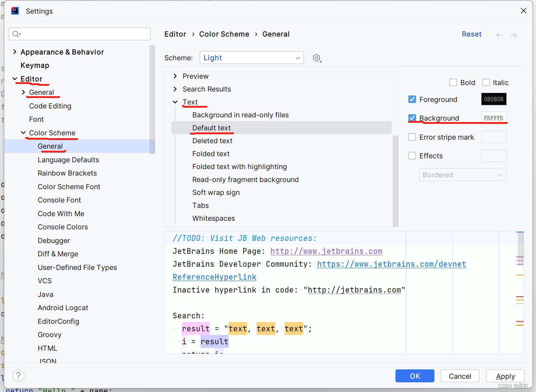This screenshot has height=392, width=536.
Task: Open Console Colors page
Action: click(x=63, y=227)
